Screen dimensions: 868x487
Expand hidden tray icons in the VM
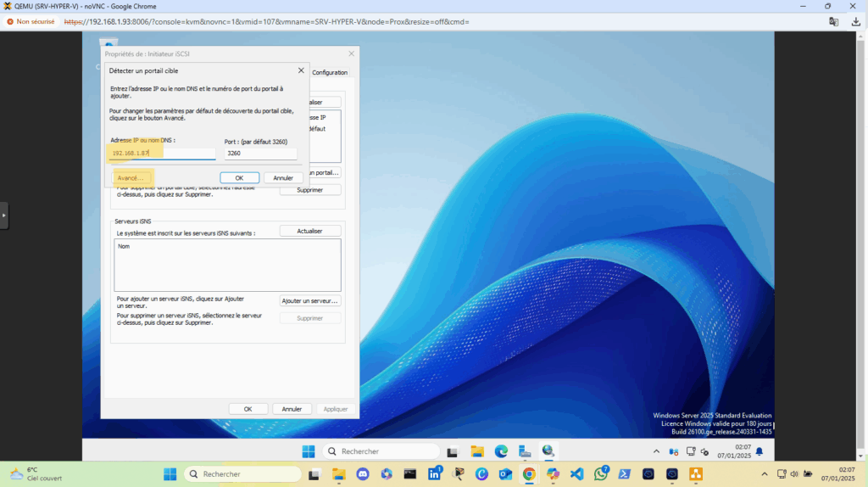(657, 451)
